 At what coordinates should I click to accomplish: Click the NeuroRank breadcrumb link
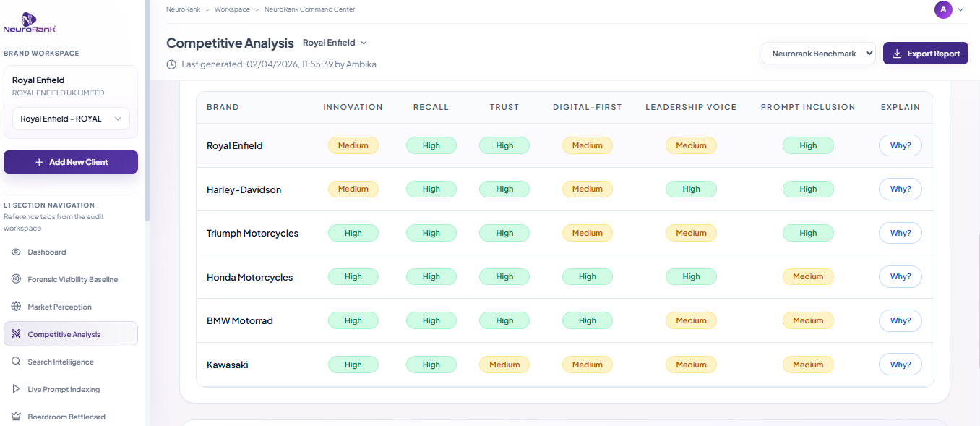click(183, 9)
